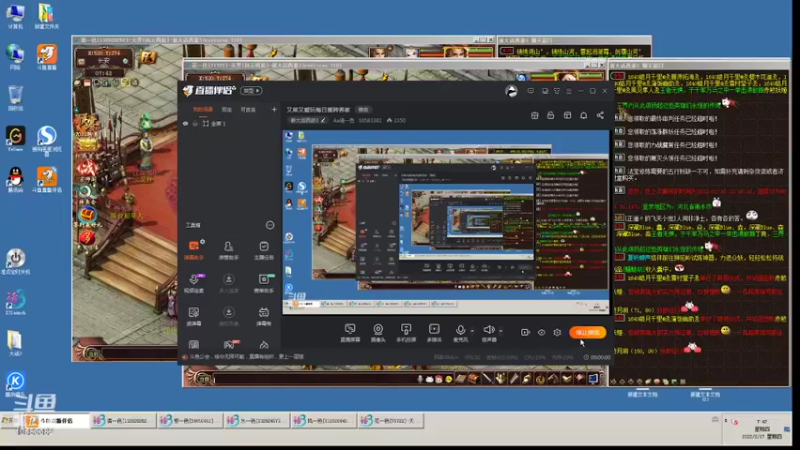Click the Windows Start button
Screen dimensions: 800x450
[x=10, y=421]
